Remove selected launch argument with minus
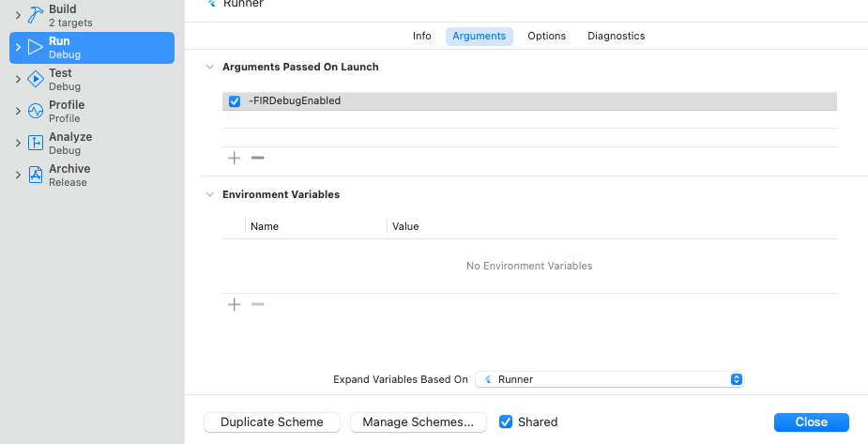 (257, 158)
